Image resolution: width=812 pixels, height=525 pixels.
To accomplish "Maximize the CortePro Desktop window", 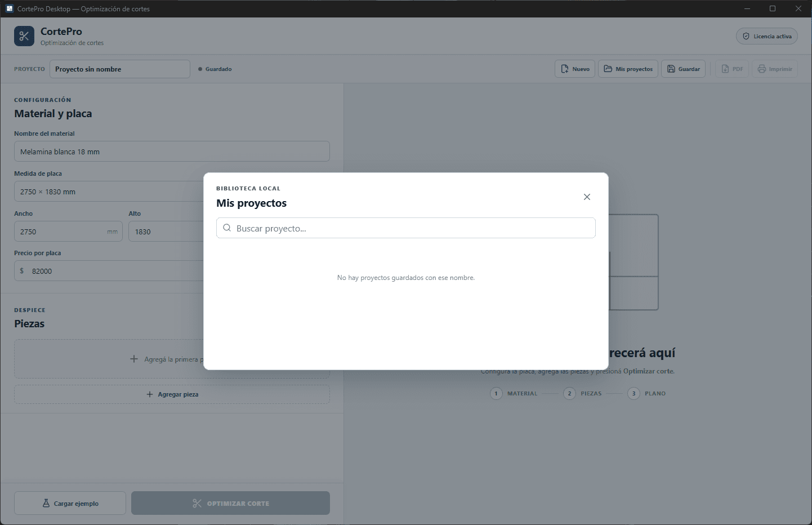I will tap(773, 8).
